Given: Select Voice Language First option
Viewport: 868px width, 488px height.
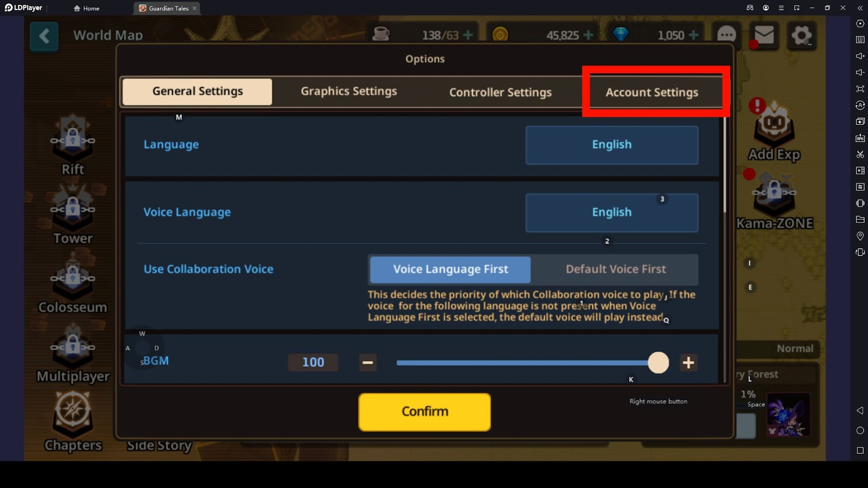Looking at the screenshot, I should [x=450, y=269].
